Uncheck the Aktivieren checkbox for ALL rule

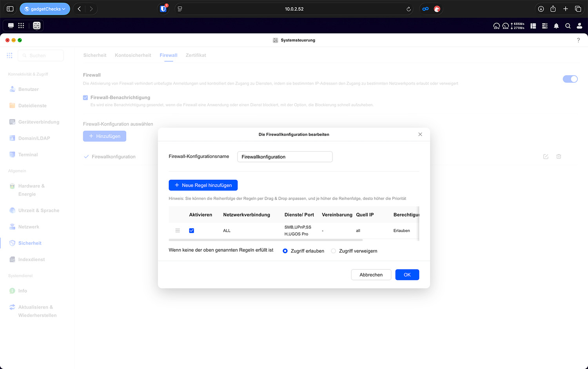(x=192, y=231)
